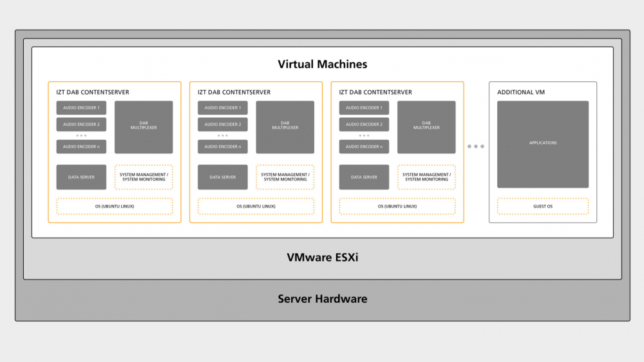Select AUDIO ENCODER 1 in rightmost ContentServer

[364, 108]
